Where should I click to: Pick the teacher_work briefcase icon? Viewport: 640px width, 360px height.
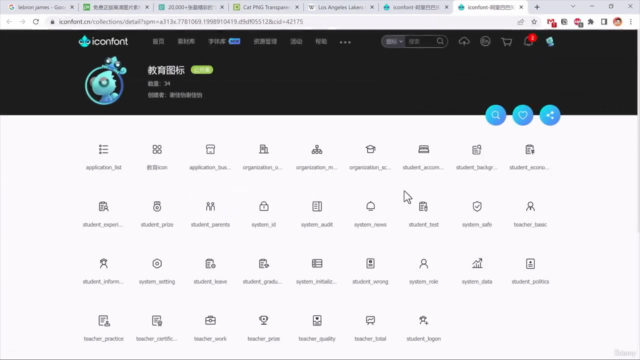tap(210, 321)
